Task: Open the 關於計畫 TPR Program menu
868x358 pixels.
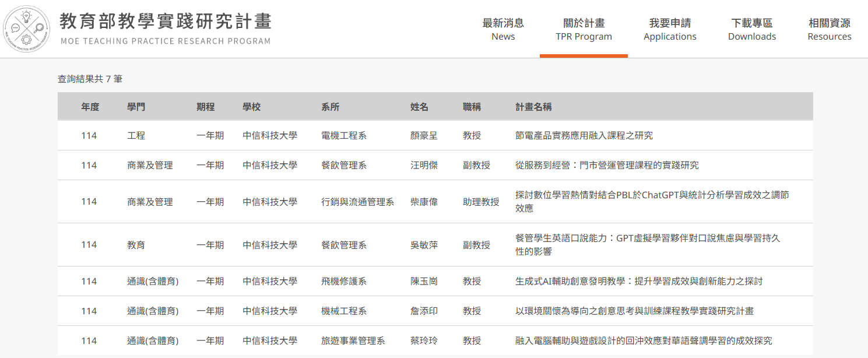Action: [584, 29]
